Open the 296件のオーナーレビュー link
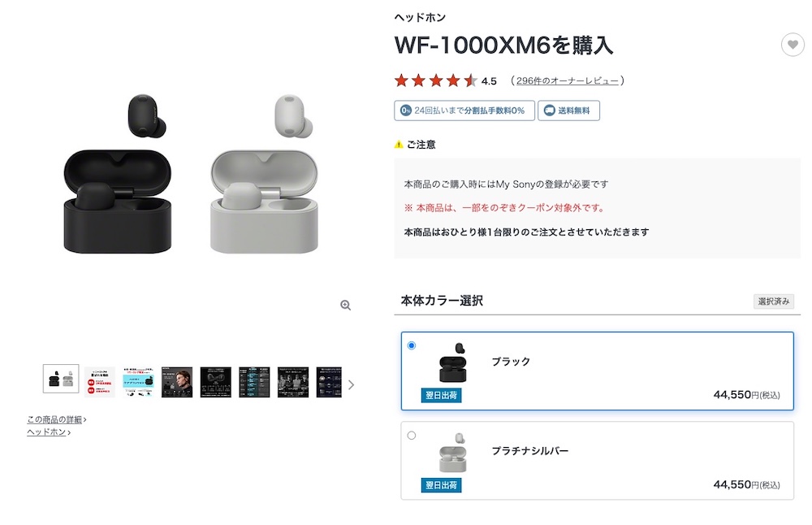This screenshot has height=525, width=812. coord(567,80)
